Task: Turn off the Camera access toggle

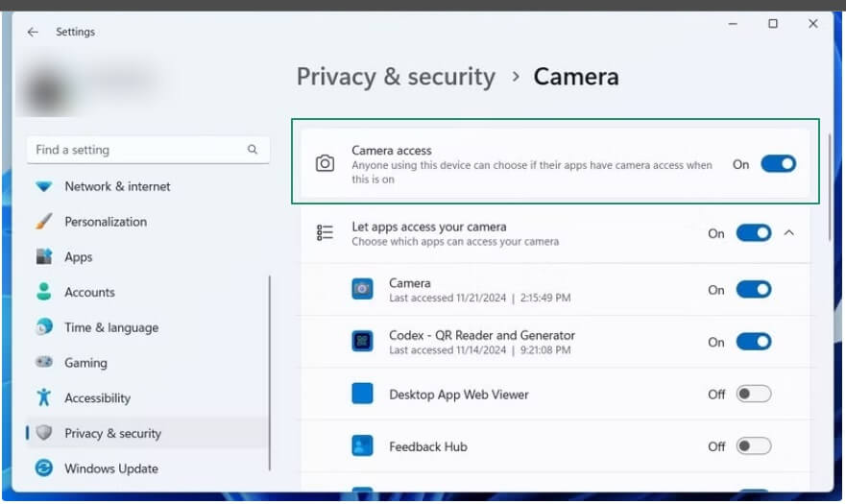Action: [778, 163]
